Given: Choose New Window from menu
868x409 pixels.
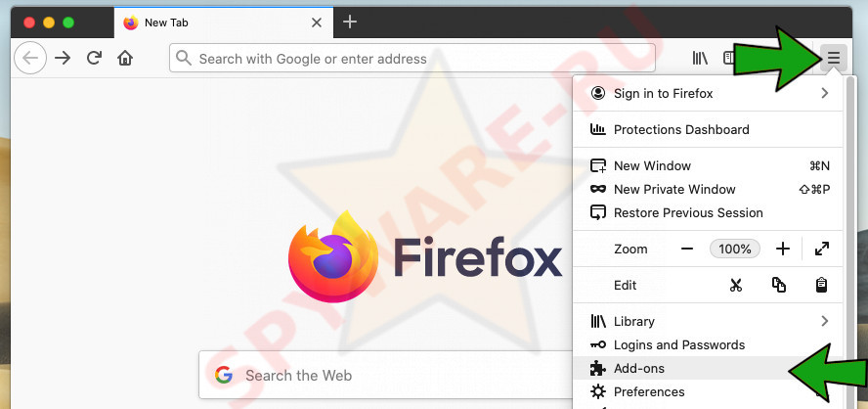Looking at the screenshot, I should (708, 165).
